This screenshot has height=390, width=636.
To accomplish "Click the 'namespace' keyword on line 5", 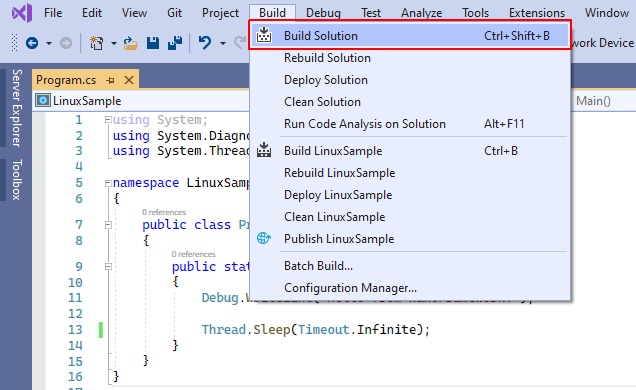I will (x=146, y=183).
